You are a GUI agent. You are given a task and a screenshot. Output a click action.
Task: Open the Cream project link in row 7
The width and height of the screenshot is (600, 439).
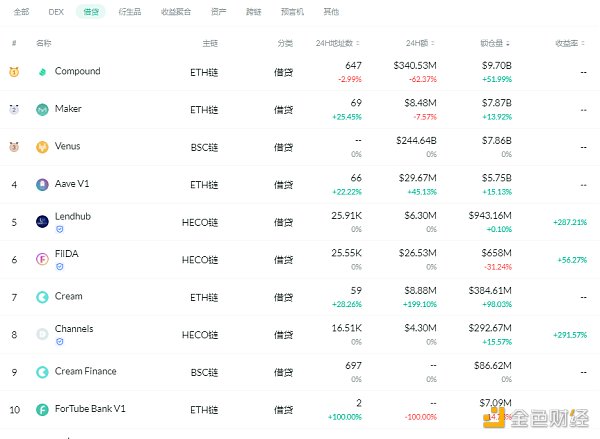tap(68, 296)
